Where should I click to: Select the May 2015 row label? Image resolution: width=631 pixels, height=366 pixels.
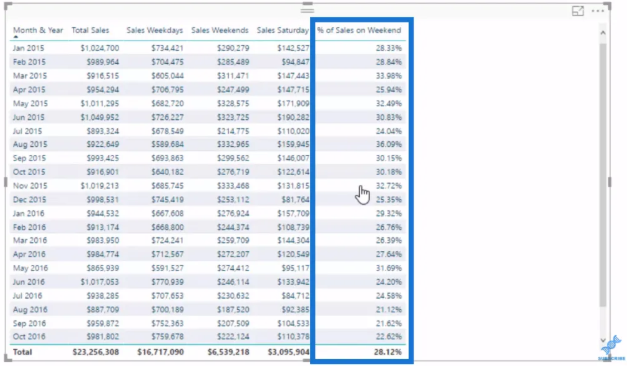coord(30,103)
